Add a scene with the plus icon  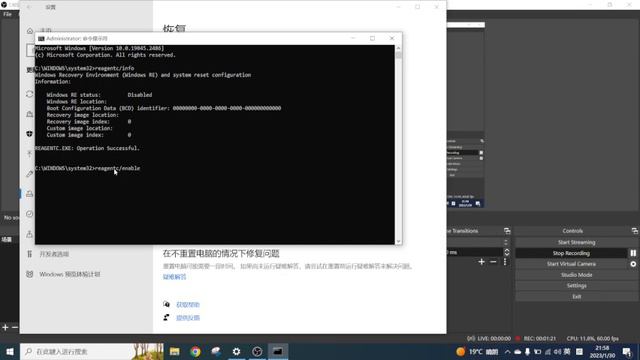(x=5, y=327)
